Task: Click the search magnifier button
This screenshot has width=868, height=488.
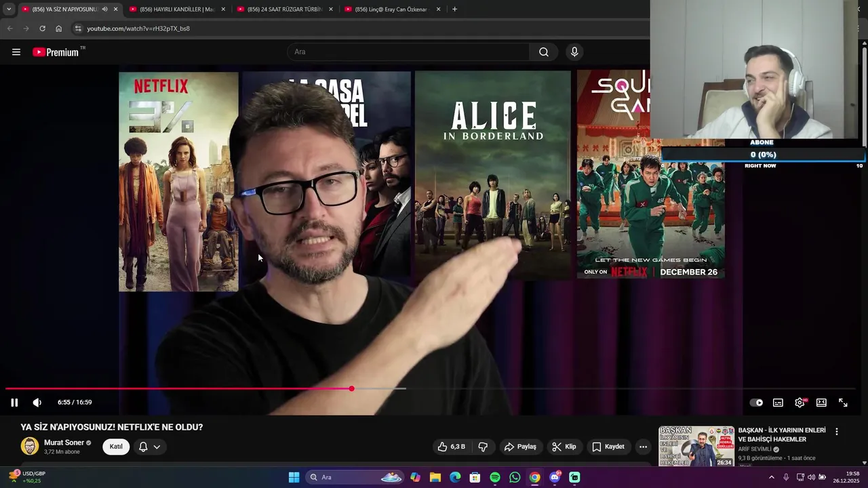Action: 544,52
